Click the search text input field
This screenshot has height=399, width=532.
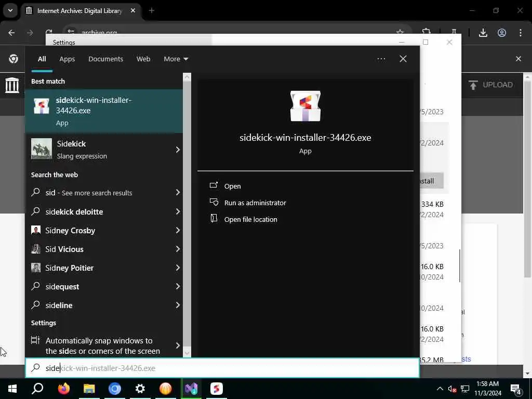[222, 368]
